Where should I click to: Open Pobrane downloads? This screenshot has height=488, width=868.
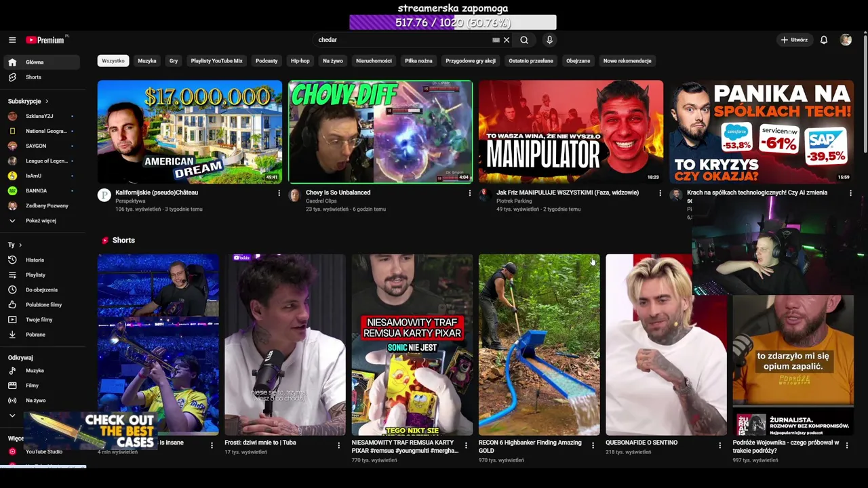tap(41, 334)
